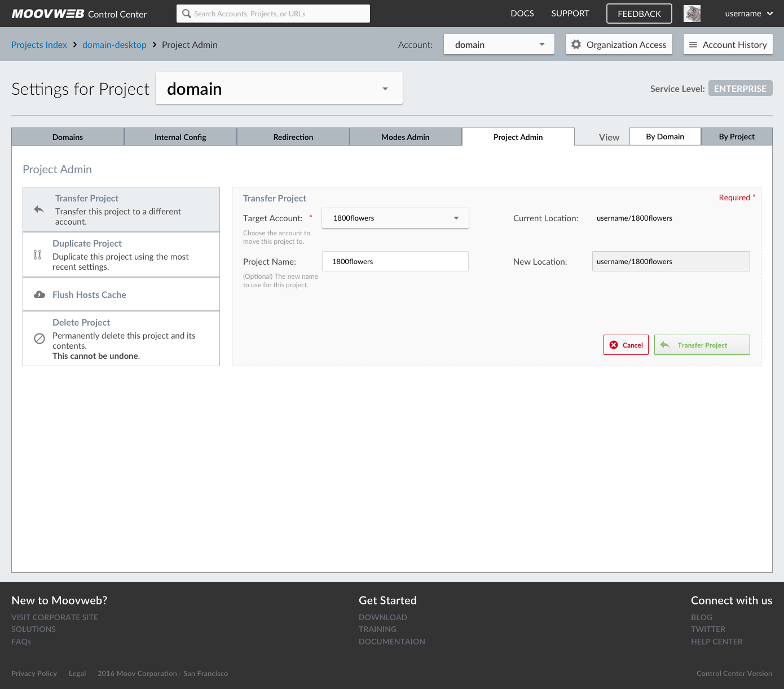Click the Project Name input field
This screenshot has width=784, height=689.
tap(395, 261)
